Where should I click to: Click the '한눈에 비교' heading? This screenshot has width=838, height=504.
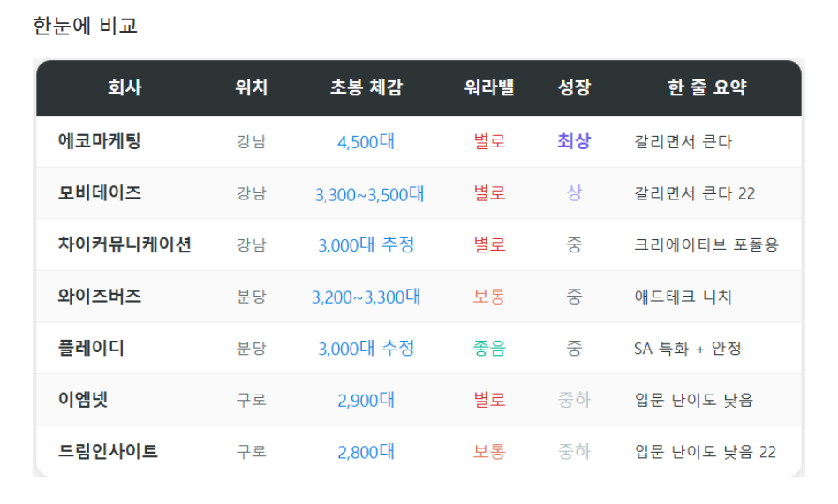point(85,26)
